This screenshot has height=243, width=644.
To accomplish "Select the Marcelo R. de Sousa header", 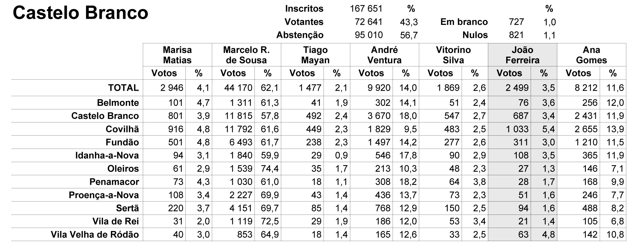I will click(246, 55).
